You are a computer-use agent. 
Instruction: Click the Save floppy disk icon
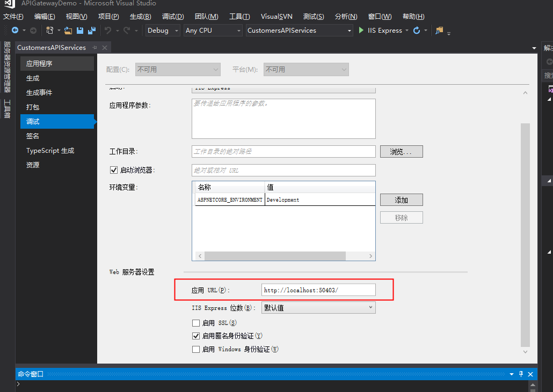click(x=80, y=31)
